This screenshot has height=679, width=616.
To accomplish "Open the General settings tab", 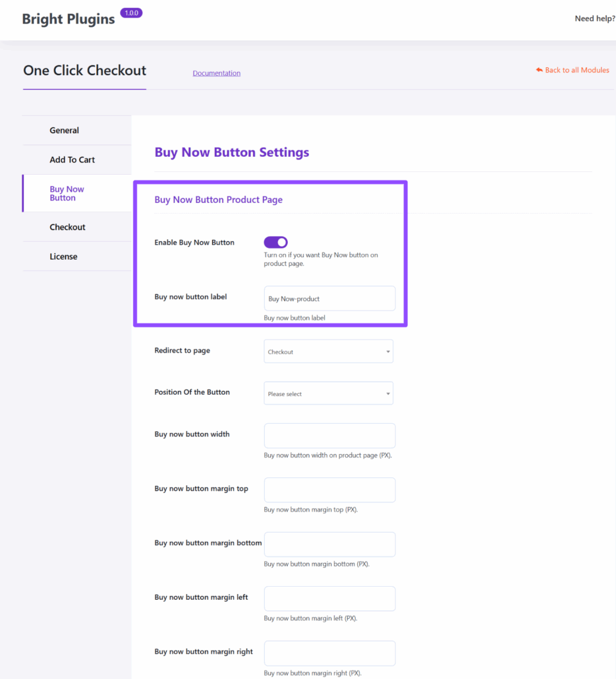I will (x=65, y=131).
